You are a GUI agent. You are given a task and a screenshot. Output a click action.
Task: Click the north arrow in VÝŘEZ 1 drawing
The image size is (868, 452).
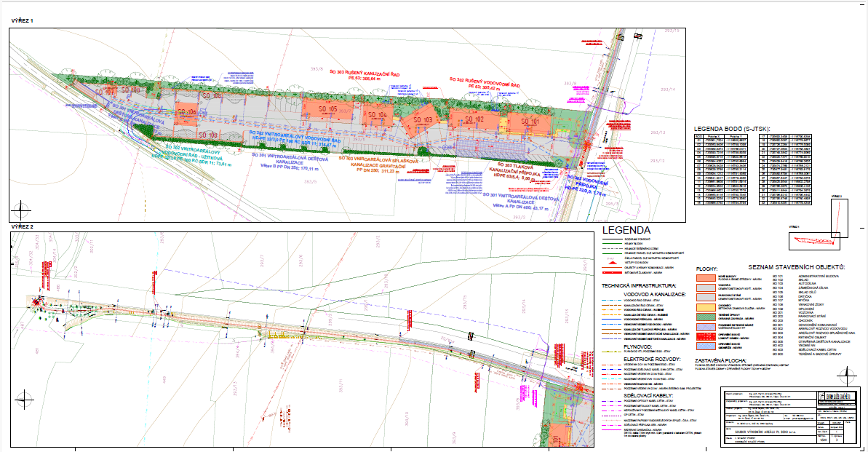pos(21,210)
